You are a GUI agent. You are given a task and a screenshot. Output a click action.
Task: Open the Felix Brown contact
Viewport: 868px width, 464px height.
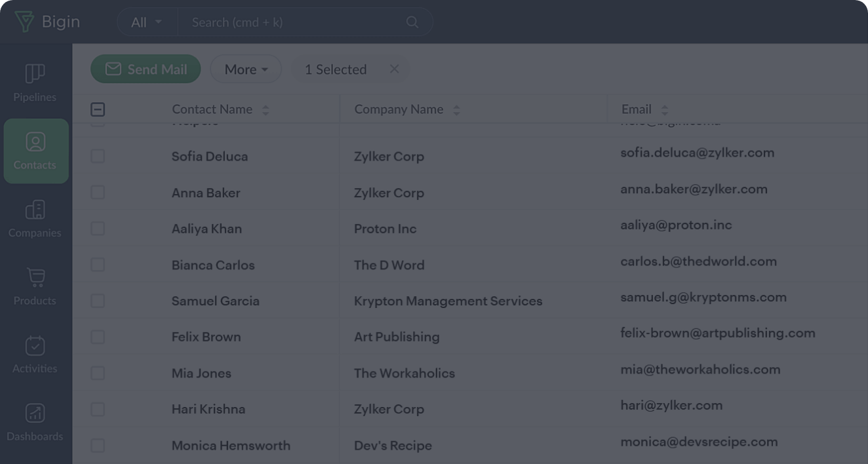[x=206, y=337]
